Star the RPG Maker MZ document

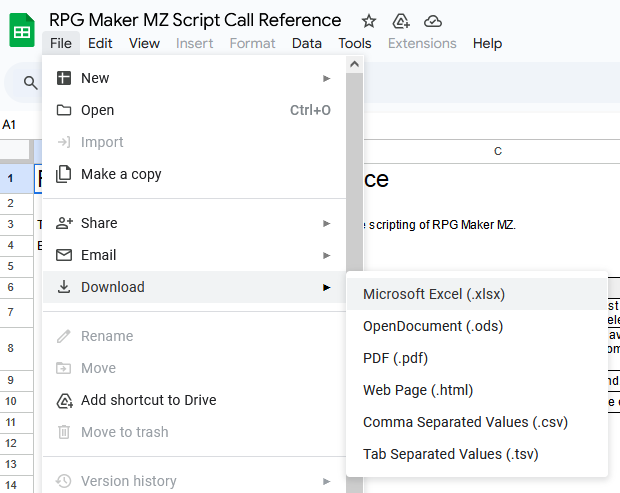click(369, 21)
